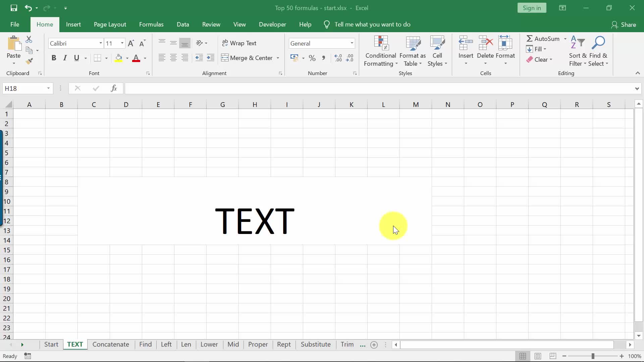Expand the font name Calibri dropdown
Image resolution: width=644 pixels, height=362 pixels.
(100, 43)
